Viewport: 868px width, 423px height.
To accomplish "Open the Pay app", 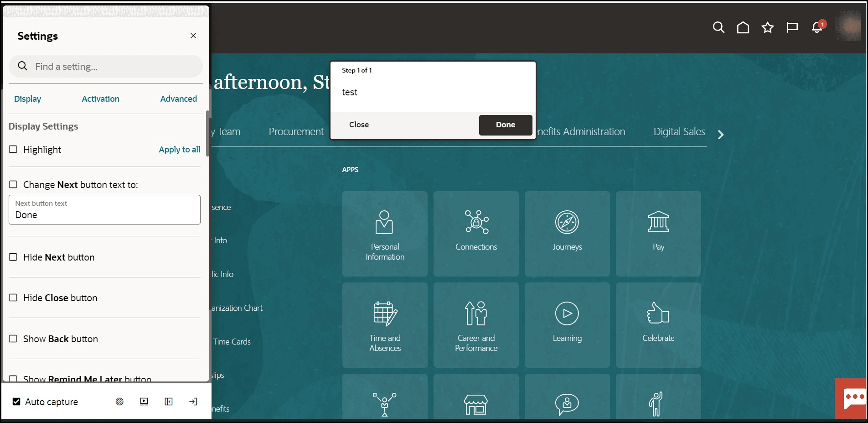I will pyautogui.click(x=658, y=234).
